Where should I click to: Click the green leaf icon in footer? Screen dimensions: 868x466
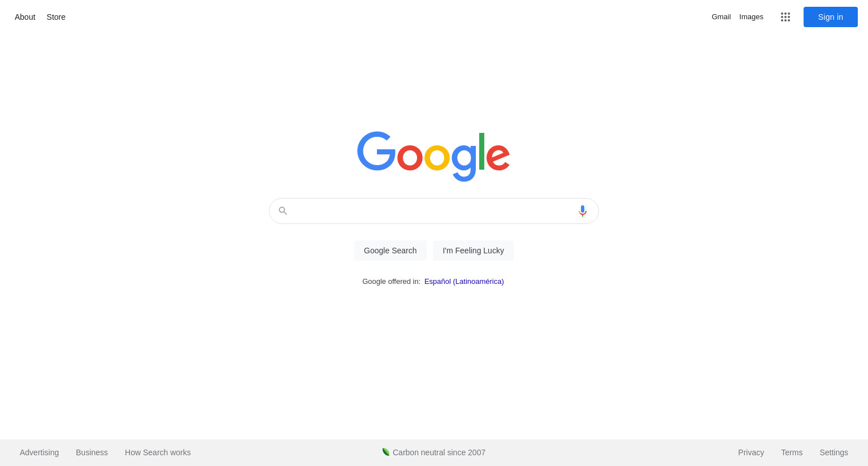point(386,452)
